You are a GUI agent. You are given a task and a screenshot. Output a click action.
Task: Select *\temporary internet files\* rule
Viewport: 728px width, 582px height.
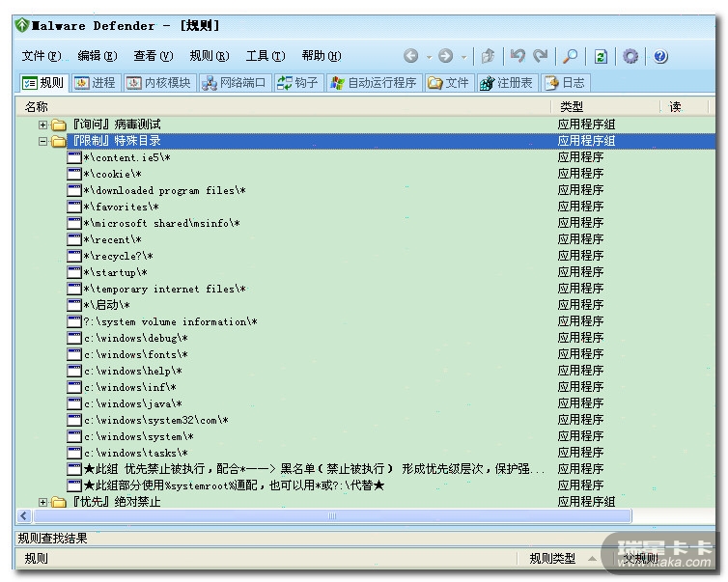[x=164, y=290]
